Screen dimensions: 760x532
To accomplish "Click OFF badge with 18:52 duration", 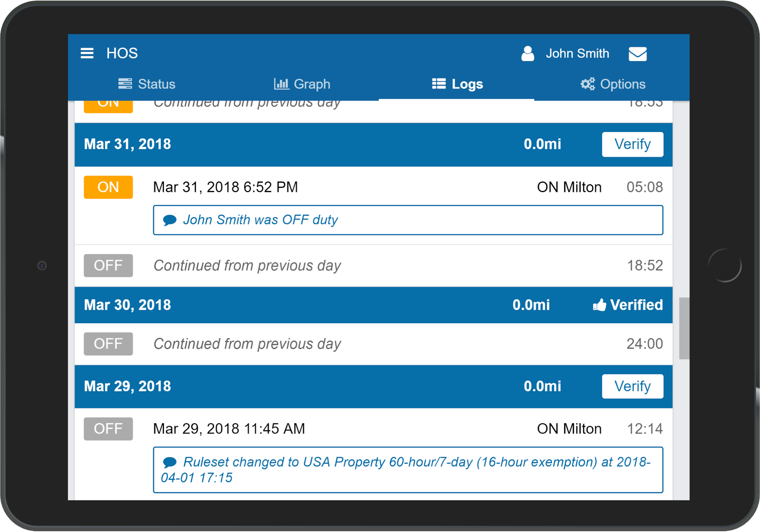I will pos(108,265).
